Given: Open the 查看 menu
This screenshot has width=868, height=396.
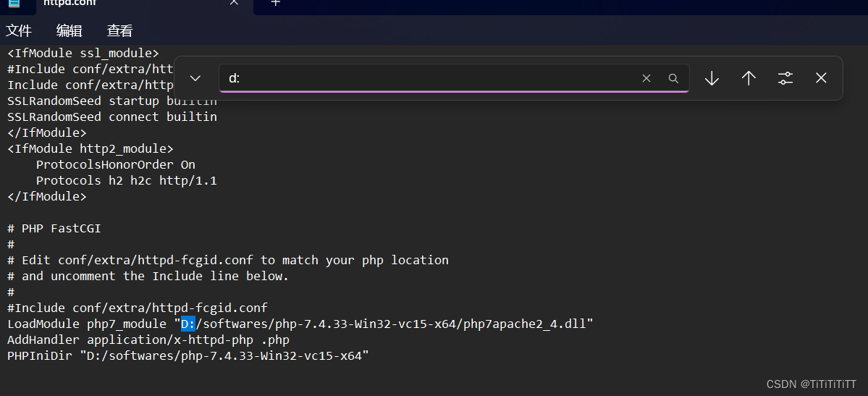Looking at the screenshot, I should [119, 31].
